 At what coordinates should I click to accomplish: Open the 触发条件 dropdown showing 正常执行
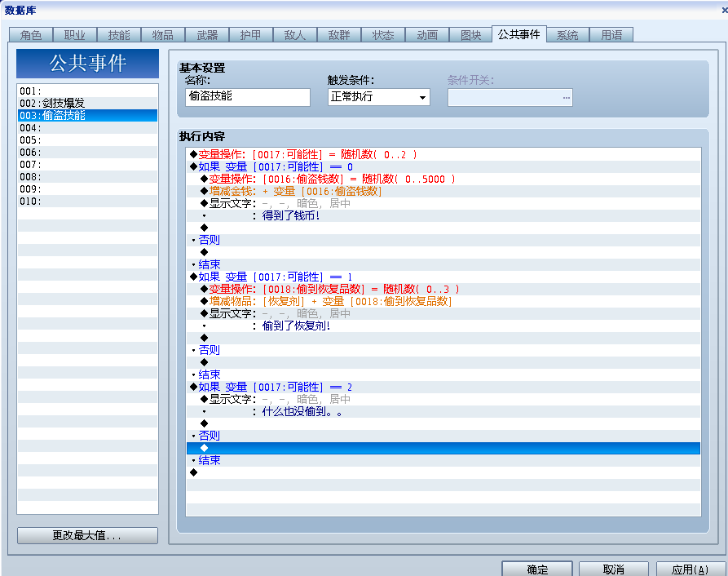pos(378,97)
